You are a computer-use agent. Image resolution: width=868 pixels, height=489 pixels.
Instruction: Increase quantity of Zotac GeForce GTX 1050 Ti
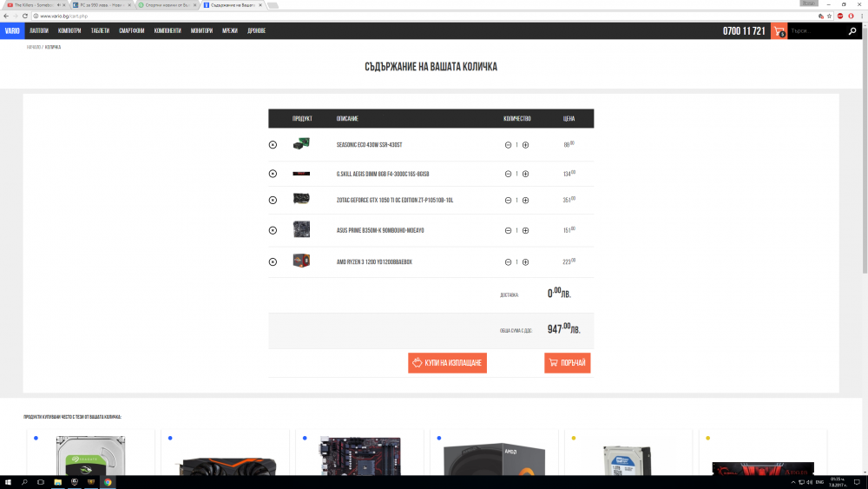coord(525,201)
